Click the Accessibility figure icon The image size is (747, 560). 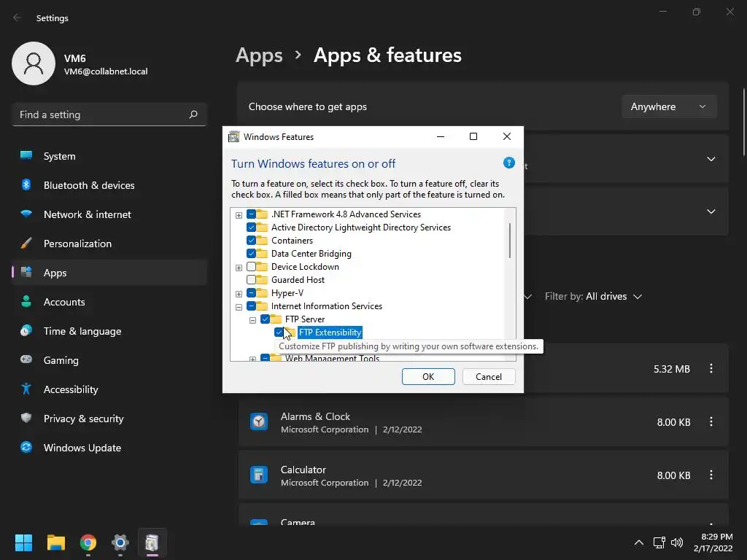26,389
